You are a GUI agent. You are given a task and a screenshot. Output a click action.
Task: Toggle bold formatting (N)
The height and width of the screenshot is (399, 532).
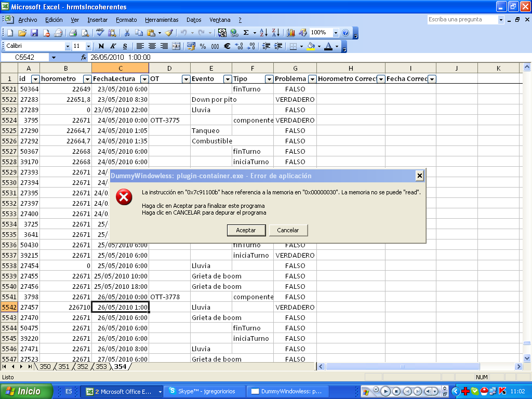click(101, 46)
